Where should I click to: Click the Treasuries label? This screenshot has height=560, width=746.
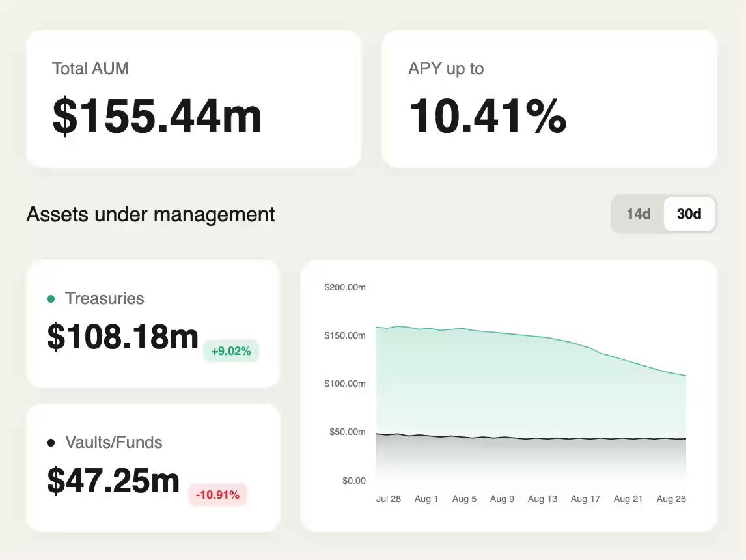(105, 298)
